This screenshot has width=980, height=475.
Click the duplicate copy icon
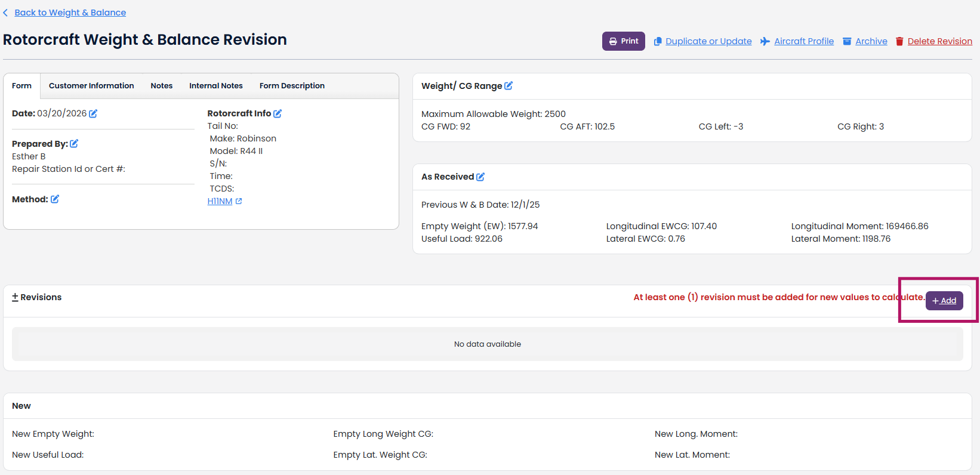(658, 41)
